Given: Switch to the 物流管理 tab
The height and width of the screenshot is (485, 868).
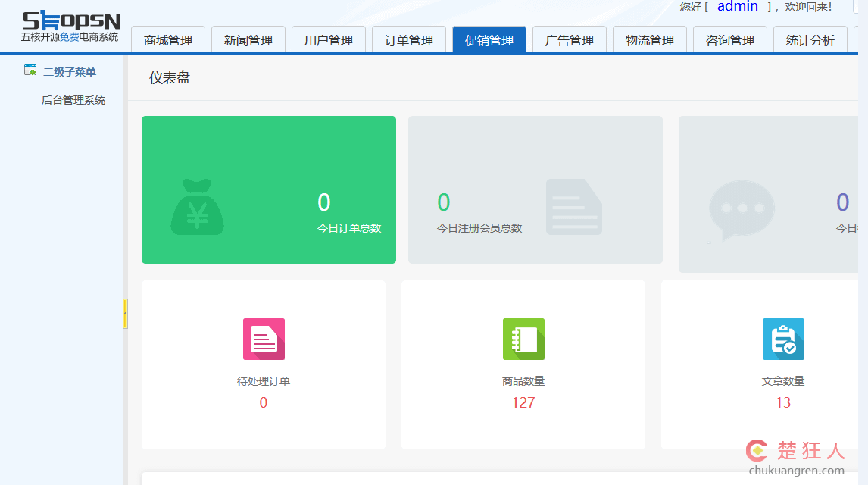Looking at the screenshot, I should [650, 40].
